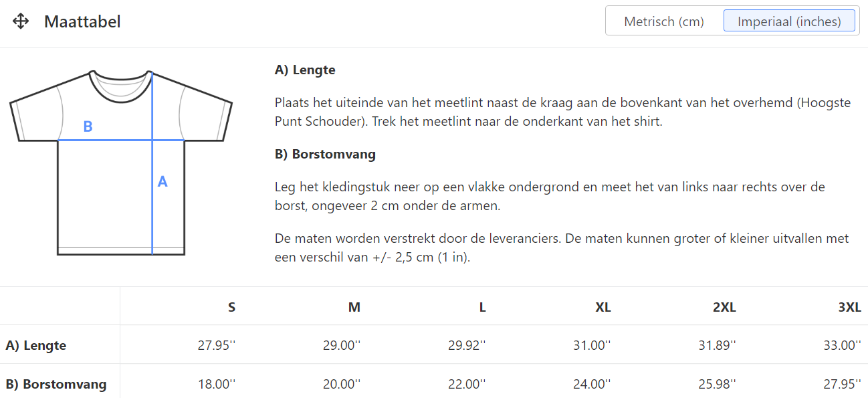Image resolution: width=868 pixels, height=398 pixels.
Task: Click the 33.00'' length value for 3XL
Action: click(843, 345)
